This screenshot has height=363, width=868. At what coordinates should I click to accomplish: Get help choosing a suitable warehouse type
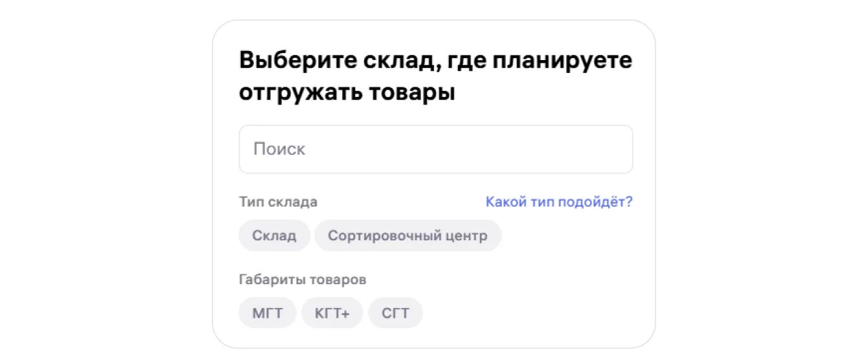[x=559, y=202]
